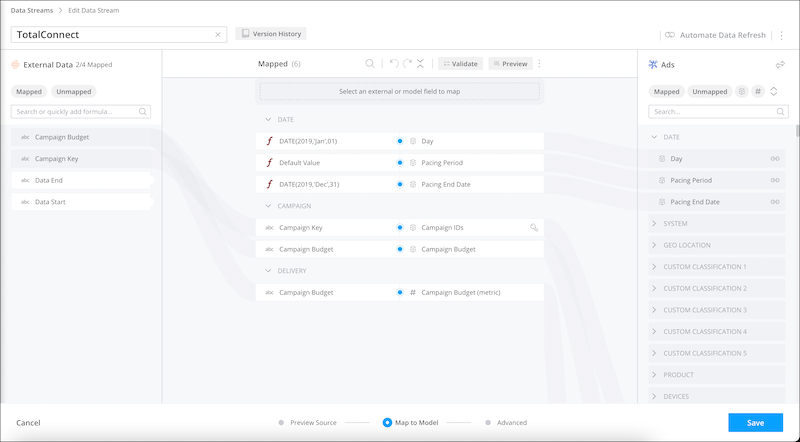Click formula icon of DATE(2019,'Dec',31)

click(269, 184)
